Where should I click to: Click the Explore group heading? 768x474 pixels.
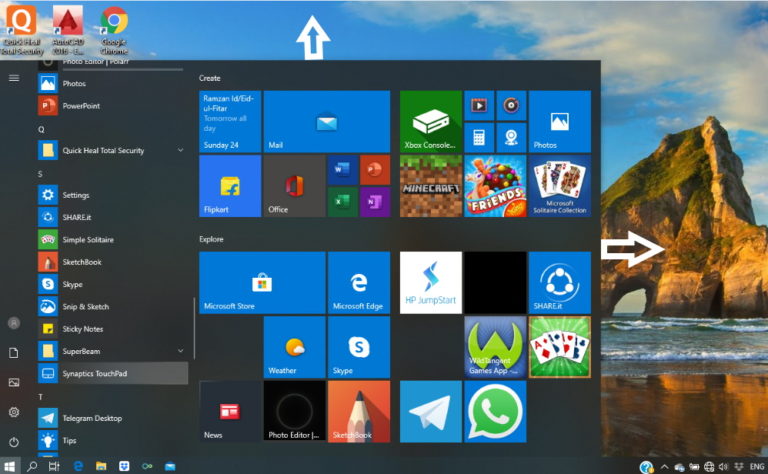211,239
